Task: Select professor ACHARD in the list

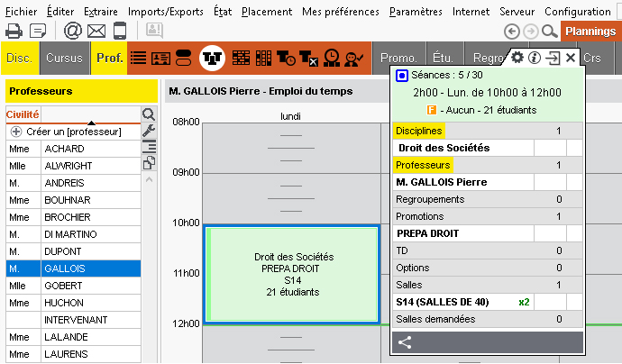Action: click(x=73, y=149)
